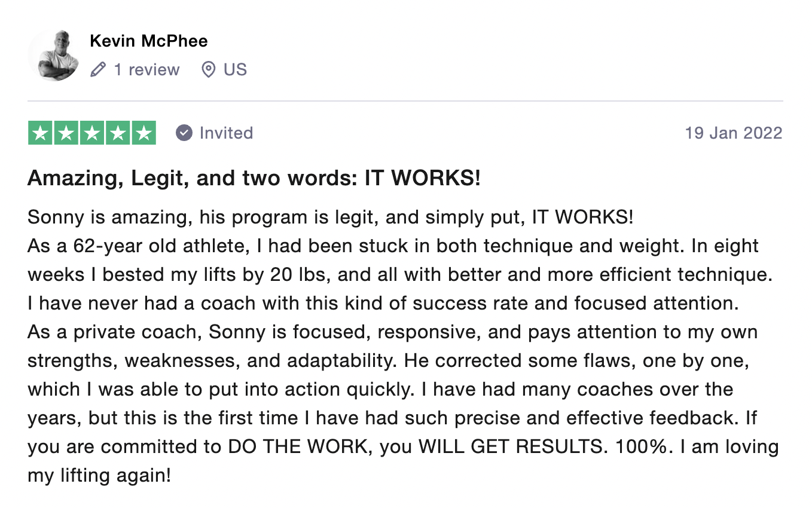The width and height of the screenshot is (812, 508).
Task: Click the Invited checkmark badge icon
Action: point(184,133)
